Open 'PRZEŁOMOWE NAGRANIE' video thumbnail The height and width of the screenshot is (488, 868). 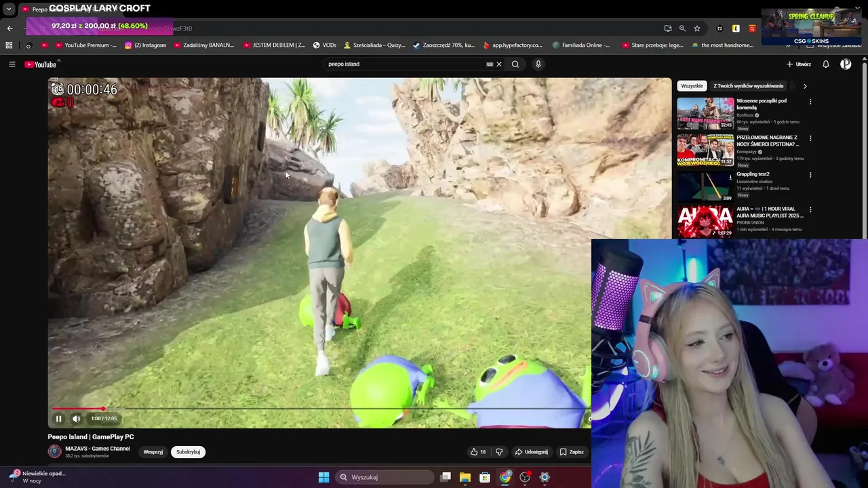[x=705, y=150]
